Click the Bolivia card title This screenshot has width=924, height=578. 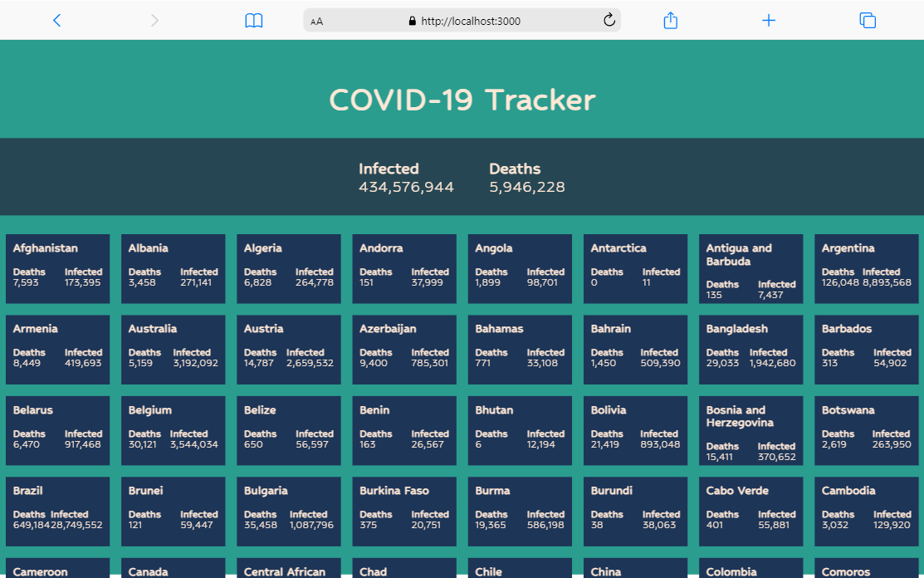pyautogui.click(x=609, y=410)
